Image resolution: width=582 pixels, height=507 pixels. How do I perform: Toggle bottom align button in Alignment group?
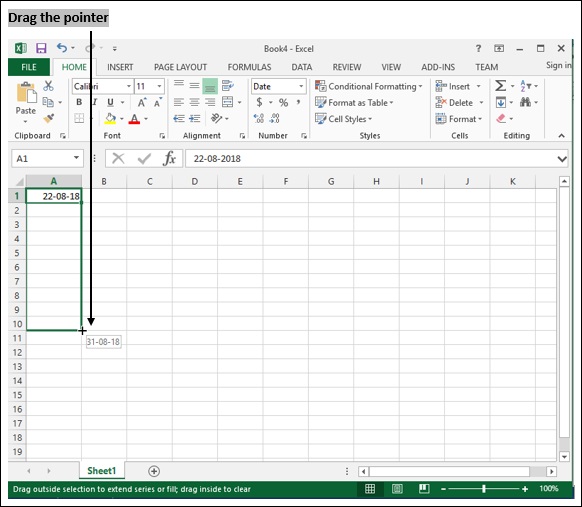click(210, 86)
